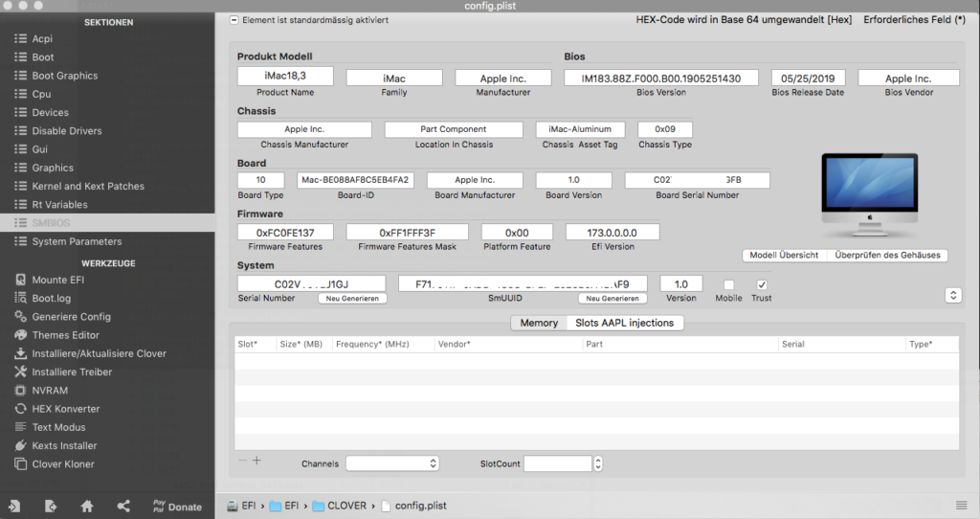Screen dimensions: 980x519
Task: Click the Chassis Asset Tag field
Action: pos(580,129)
